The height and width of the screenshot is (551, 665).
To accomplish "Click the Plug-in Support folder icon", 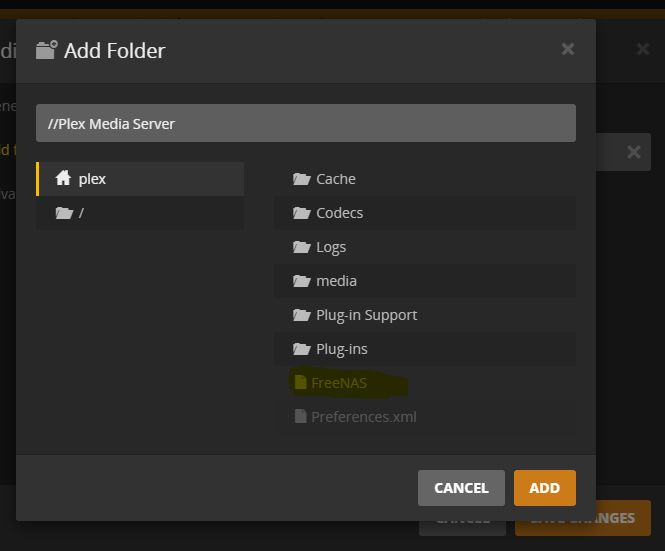I will pyautogui.click(x=302, y=315).
